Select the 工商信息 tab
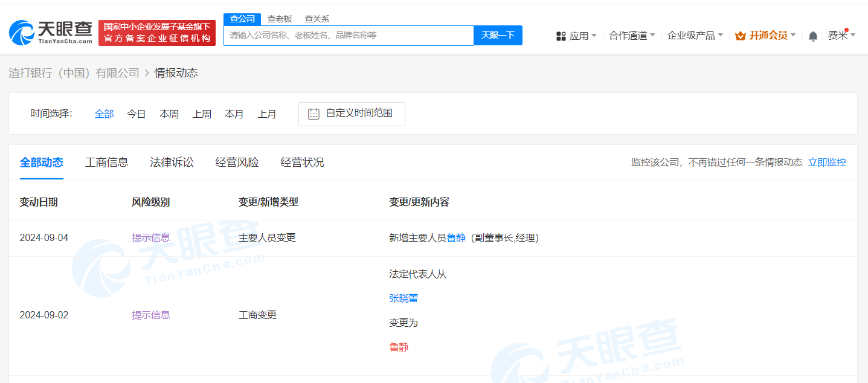868x383 pixels. pyautogui.click(x=106, y=162)
